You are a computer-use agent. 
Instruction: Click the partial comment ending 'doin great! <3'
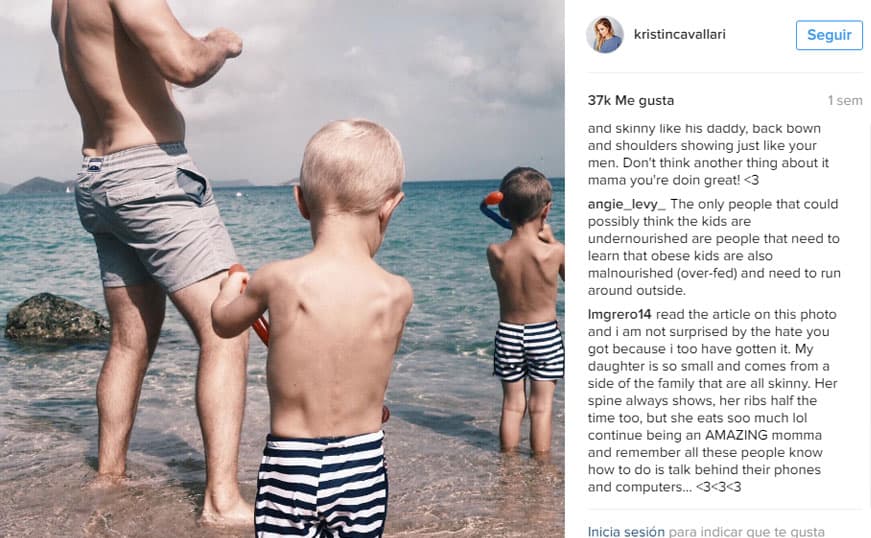708,154
